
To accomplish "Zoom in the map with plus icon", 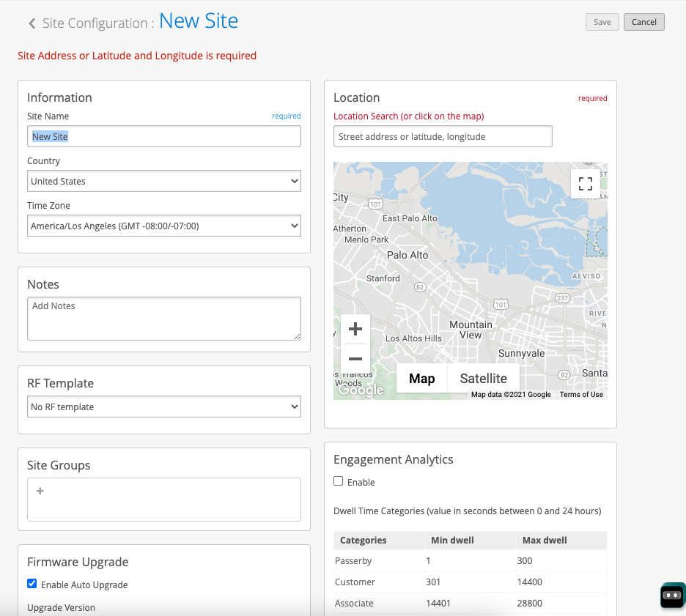I will point(355,329).
